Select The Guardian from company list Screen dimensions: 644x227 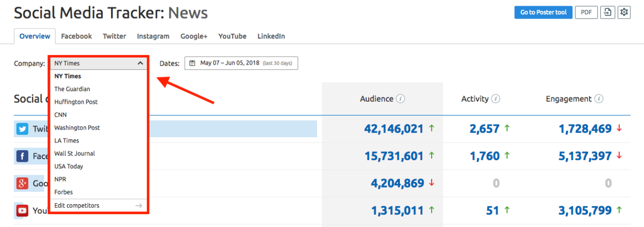click(72, 89)
